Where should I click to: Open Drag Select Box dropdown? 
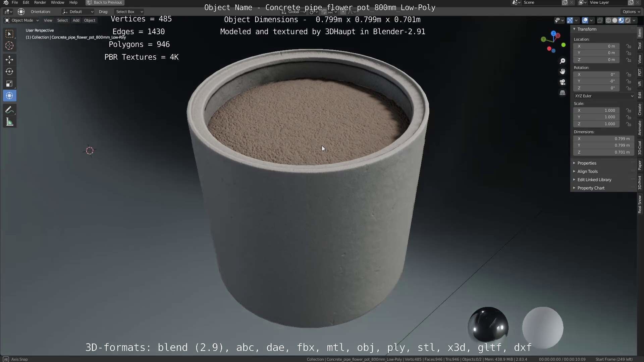pos(129,12)
